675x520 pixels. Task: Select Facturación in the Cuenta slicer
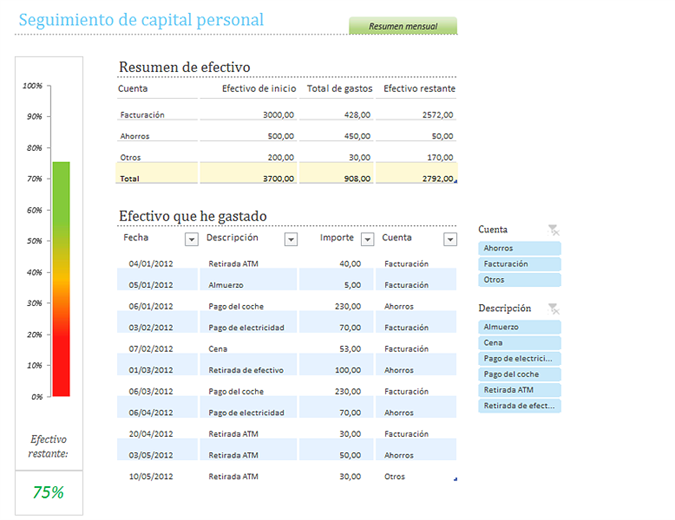tap(520, 264)
